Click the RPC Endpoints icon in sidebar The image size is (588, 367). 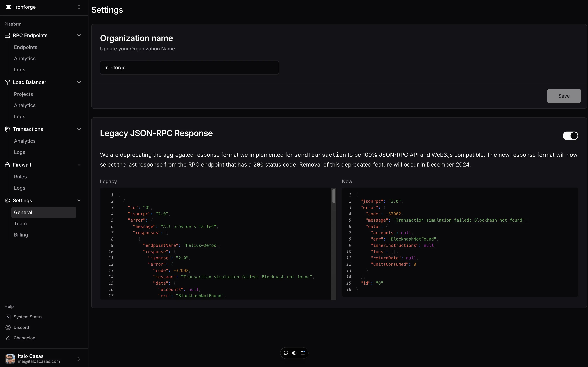[x=7, y=36]
